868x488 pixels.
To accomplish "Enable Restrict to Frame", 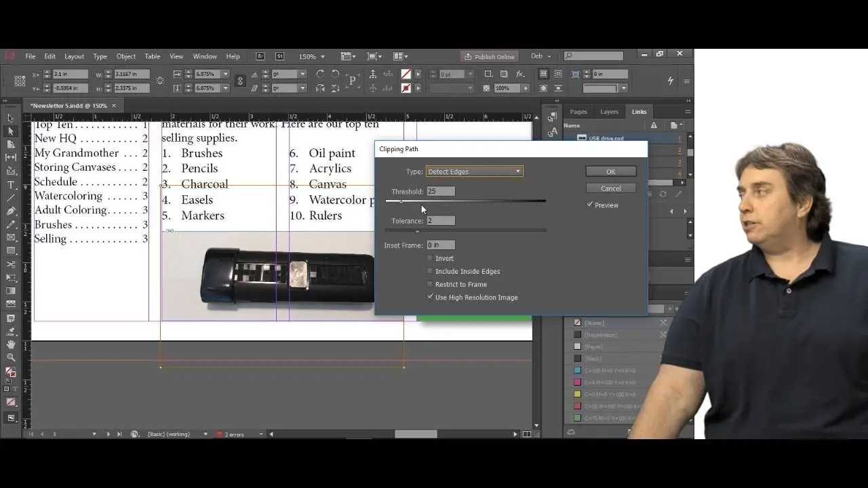I will (x=430, y=284).
